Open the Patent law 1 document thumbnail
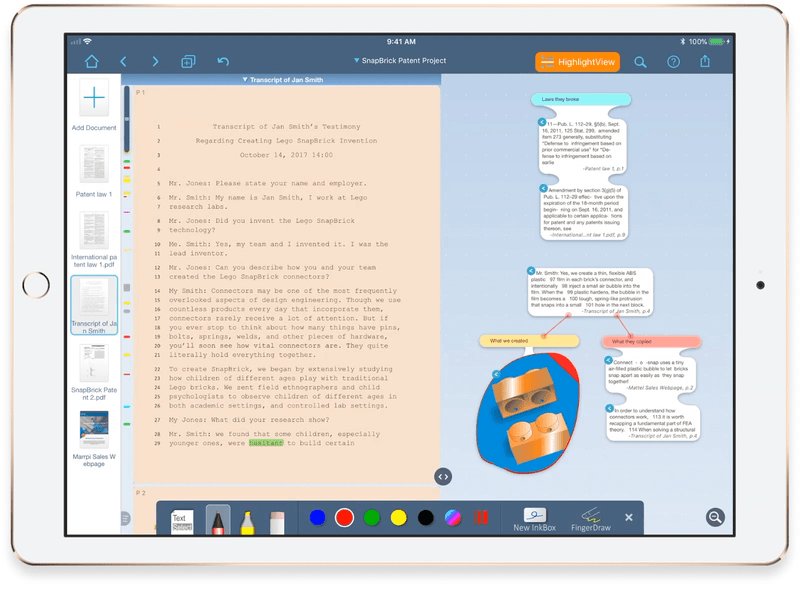The width and height of the screenshot is (800, 600). point(94,164)
